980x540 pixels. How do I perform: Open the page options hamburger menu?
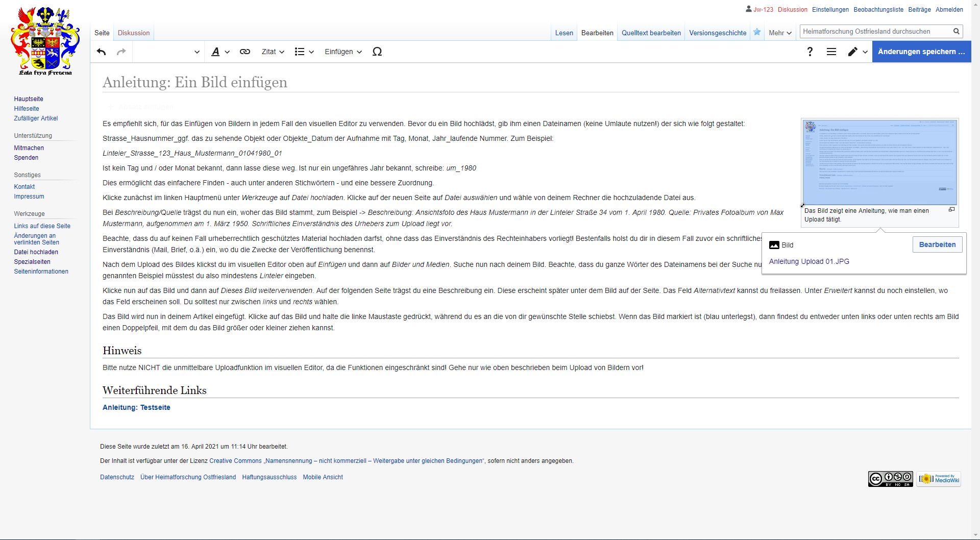pyautogui.click(x=831, y=52)
